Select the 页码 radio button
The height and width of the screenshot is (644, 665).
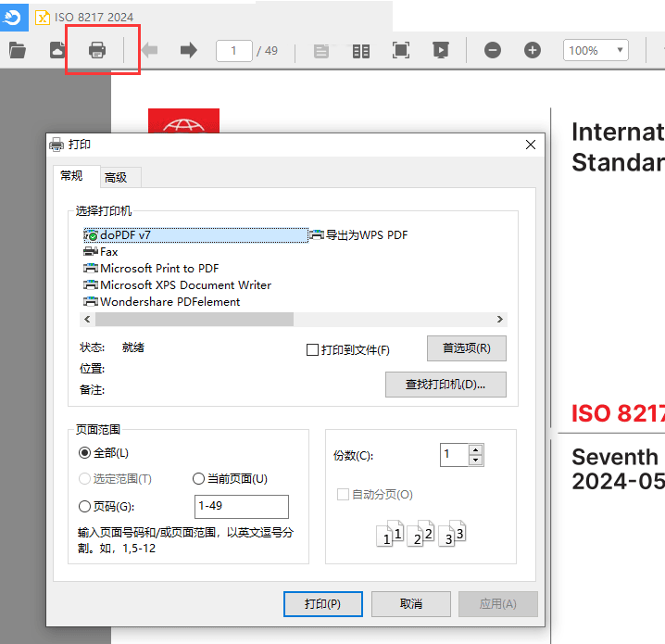85,507
